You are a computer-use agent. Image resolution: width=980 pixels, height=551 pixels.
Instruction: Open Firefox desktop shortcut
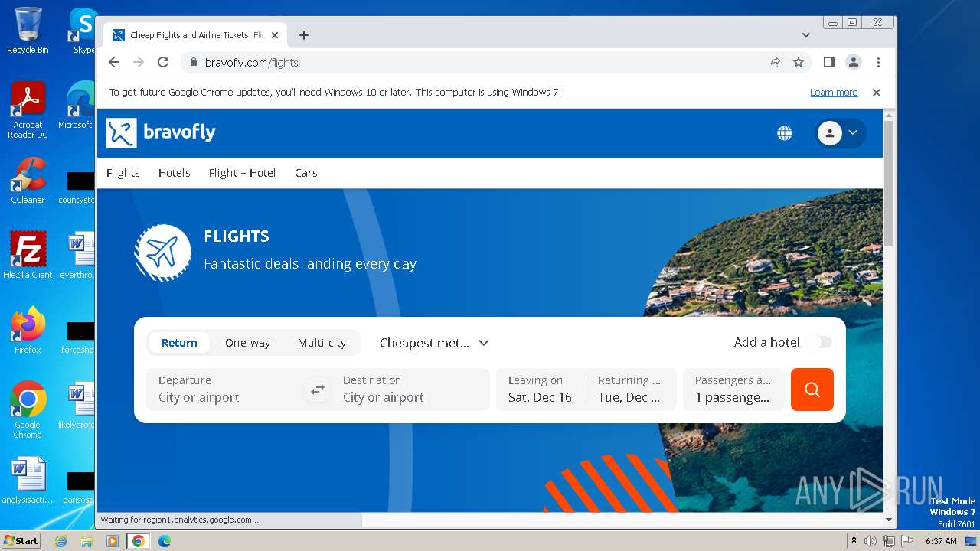click(x=28, y=331)
